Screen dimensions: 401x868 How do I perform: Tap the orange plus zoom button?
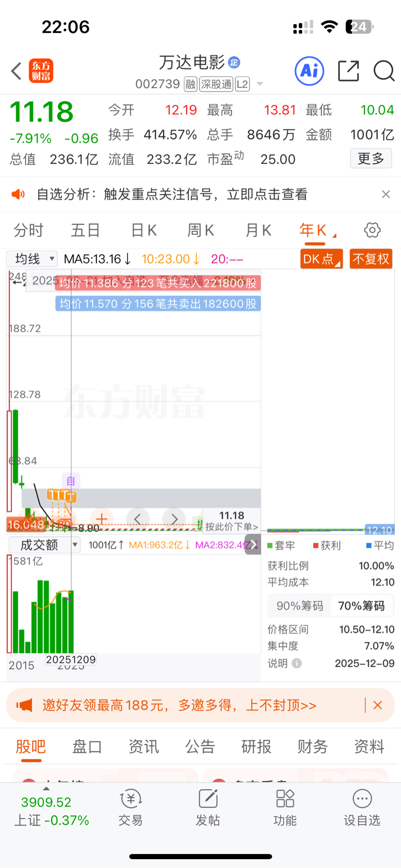[101, 519]
